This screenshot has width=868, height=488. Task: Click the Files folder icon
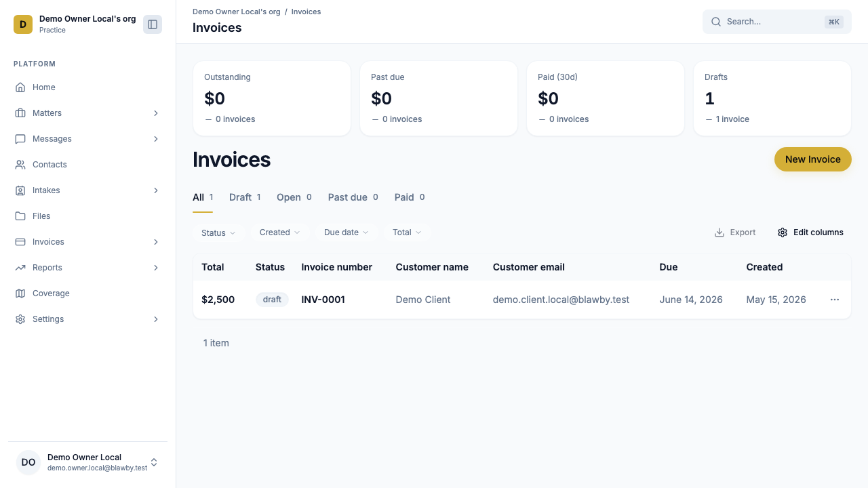pos(20,216)
